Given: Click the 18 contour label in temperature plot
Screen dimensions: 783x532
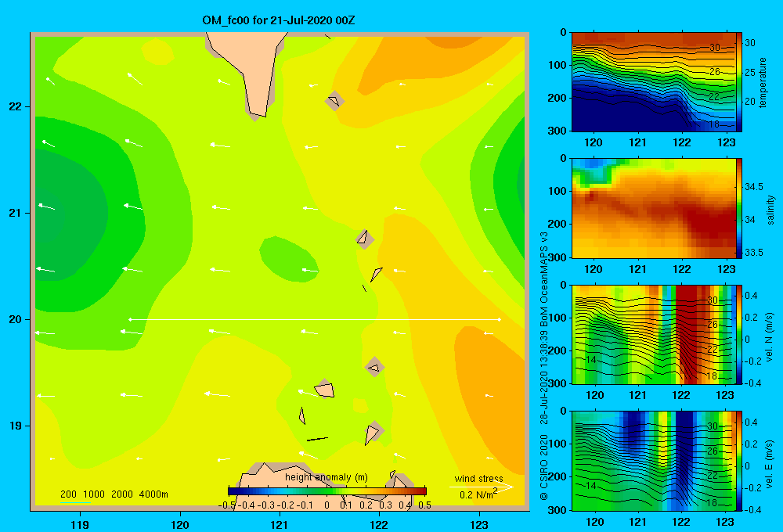Looking at the screenshot, I should tap(714, 124).
